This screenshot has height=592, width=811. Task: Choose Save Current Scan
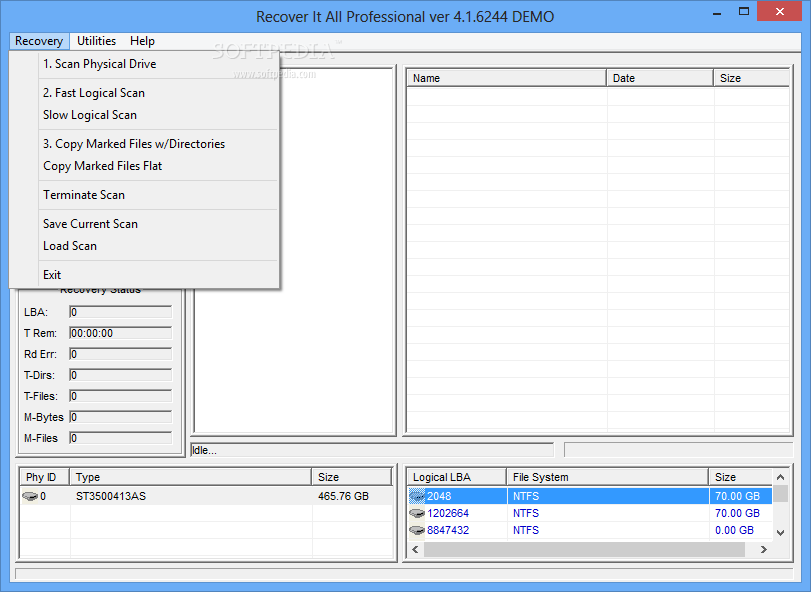159,224
